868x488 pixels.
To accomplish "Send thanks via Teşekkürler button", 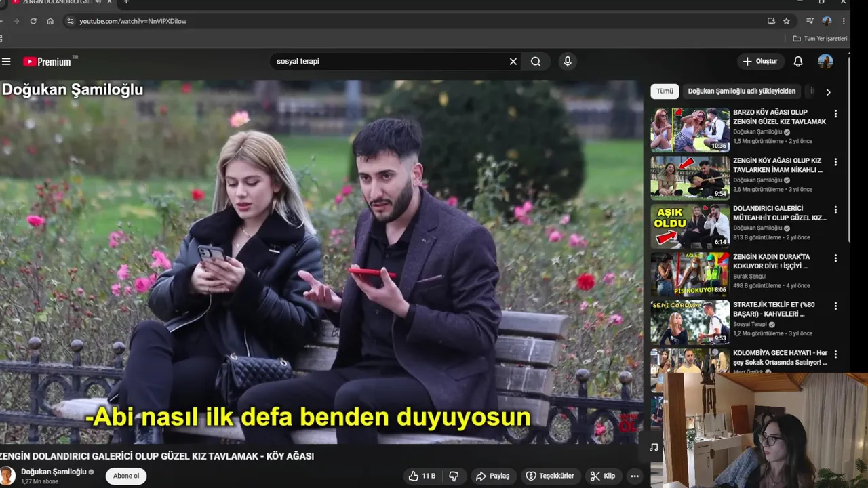I will [x=550, y=476].
